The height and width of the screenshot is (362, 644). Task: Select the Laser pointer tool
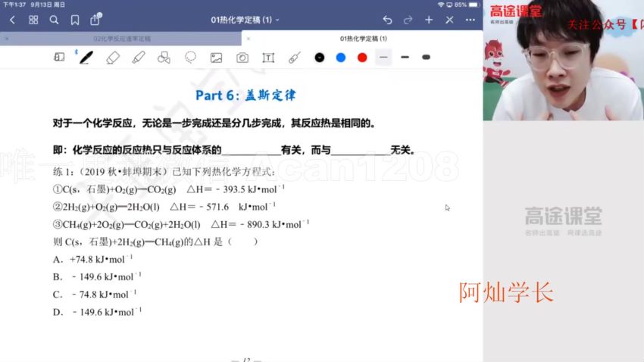(295, 57)
